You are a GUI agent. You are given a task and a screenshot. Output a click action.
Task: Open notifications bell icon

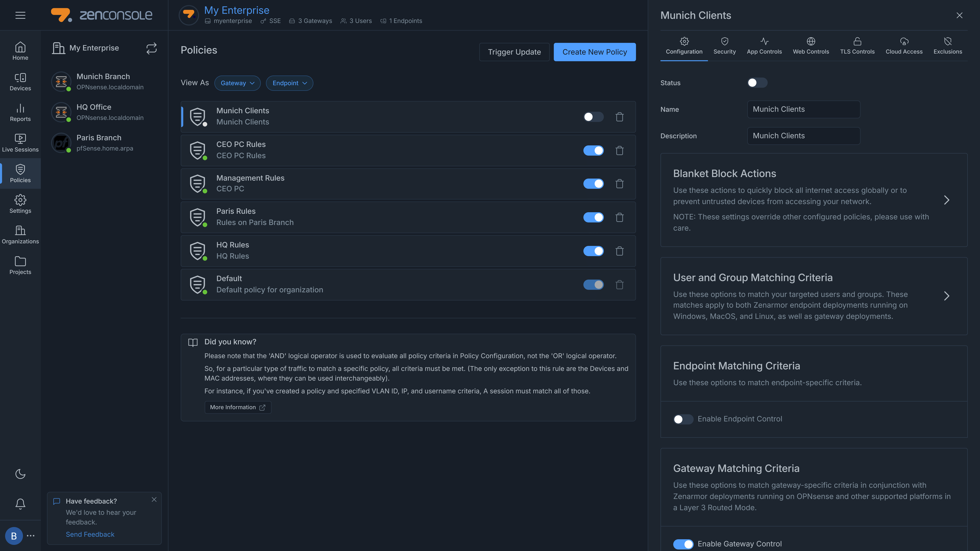pyautogui.click(x=20, y=504)
